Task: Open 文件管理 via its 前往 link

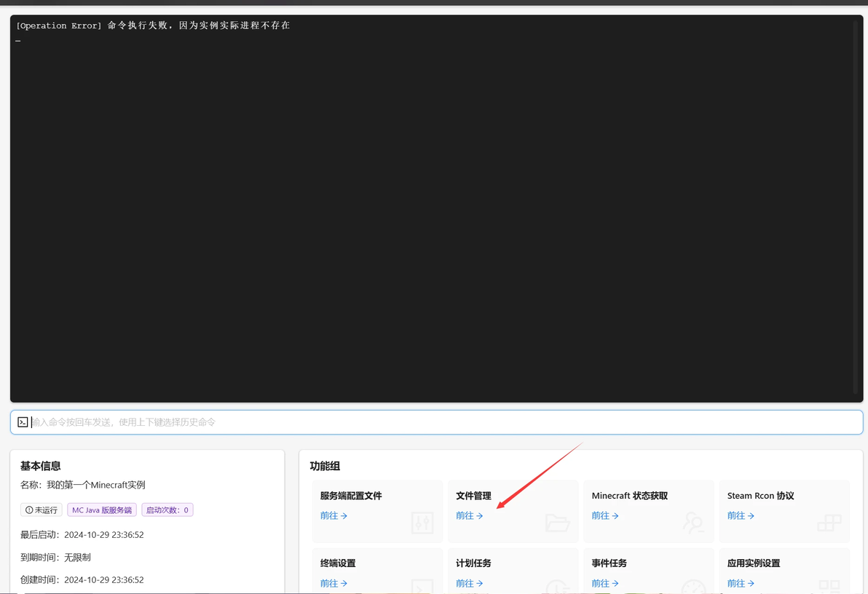Action: (470, 515)
